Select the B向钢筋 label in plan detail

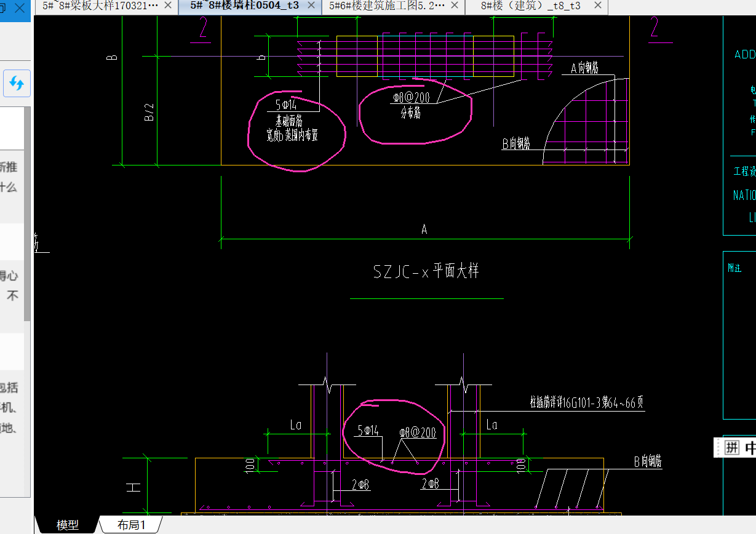click(515, 144)
